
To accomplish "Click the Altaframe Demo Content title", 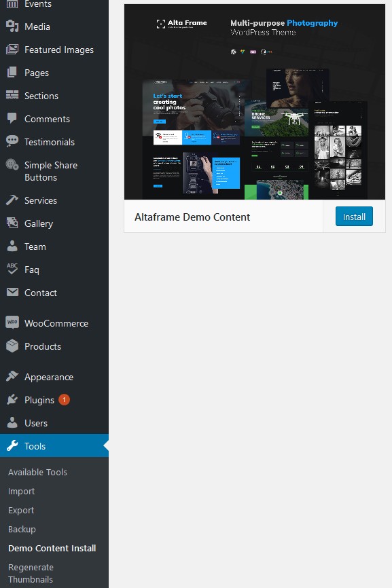I will (x=192, y=217).
